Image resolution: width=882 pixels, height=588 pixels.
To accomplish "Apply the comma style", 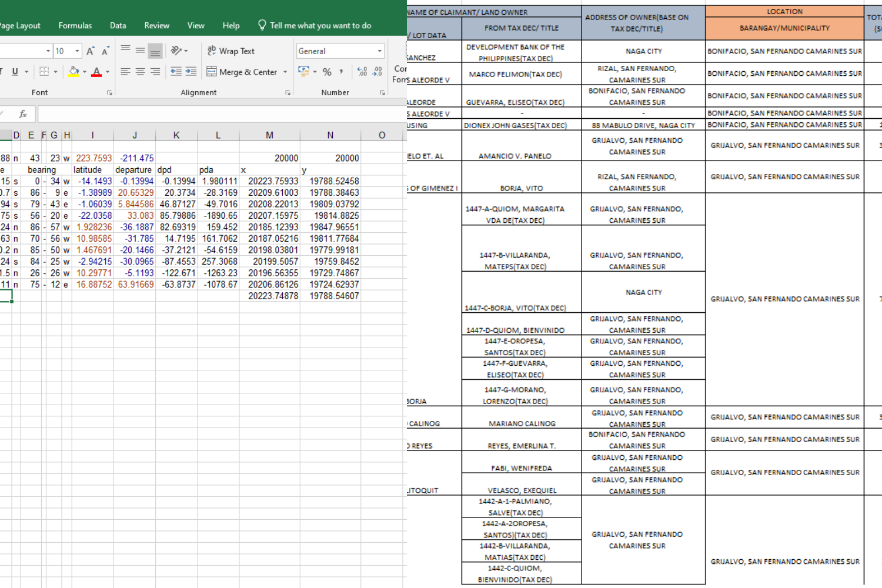I will tap(342, 72).
